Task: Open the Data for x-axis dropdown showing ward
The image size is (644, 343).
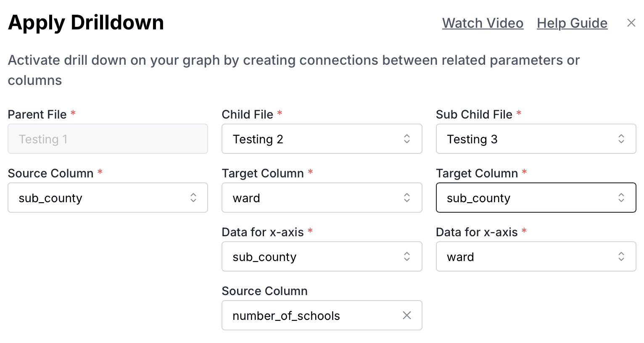Action: pyautogui.click(x=536, y=256)
